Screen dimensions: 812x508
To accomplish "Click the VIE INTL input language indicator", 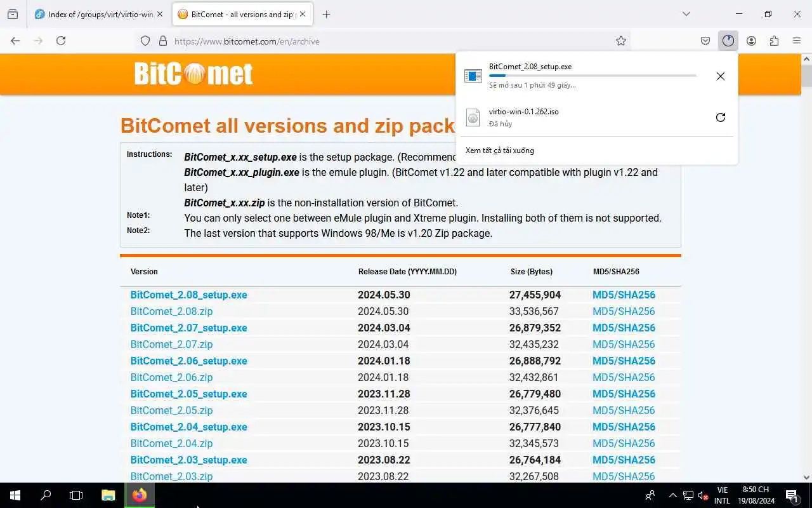I will tap(722, 495).
